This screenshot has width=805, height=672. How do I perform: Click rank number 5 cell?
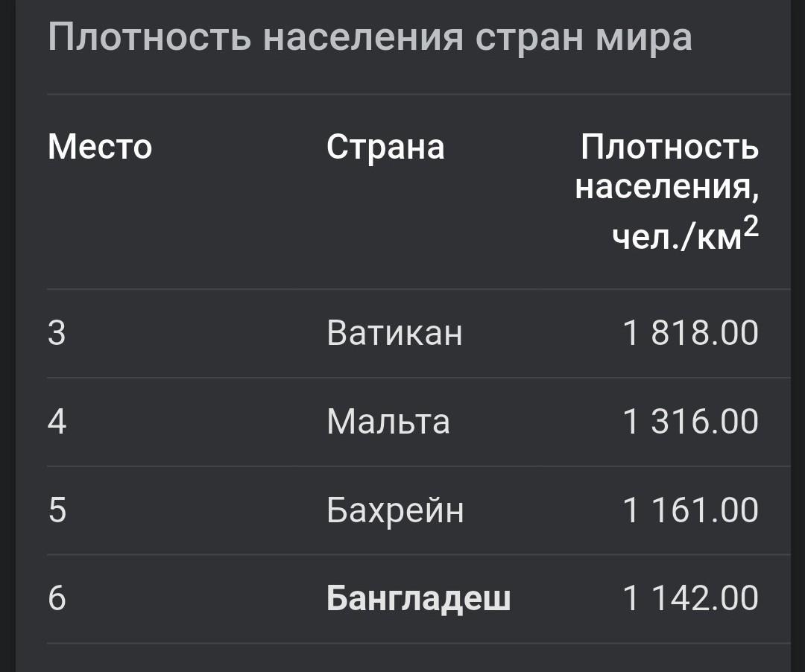(57, 510)
